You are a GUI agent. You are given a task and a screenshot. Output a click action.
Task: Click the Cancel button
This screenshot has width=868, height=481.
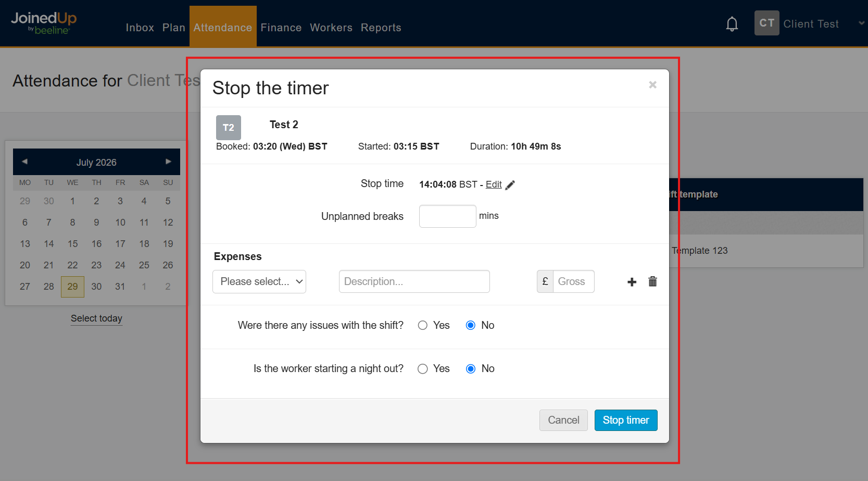563,420
